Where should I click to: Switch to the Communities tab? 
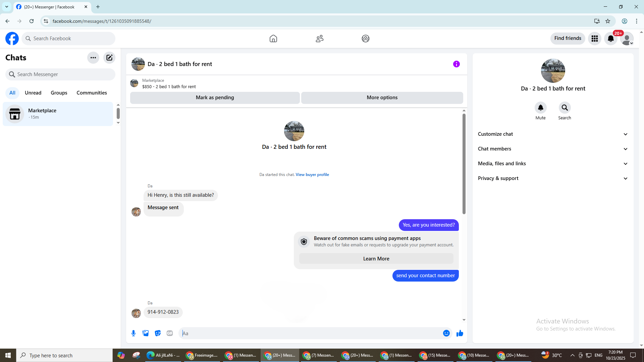click(x=92, y=93)
